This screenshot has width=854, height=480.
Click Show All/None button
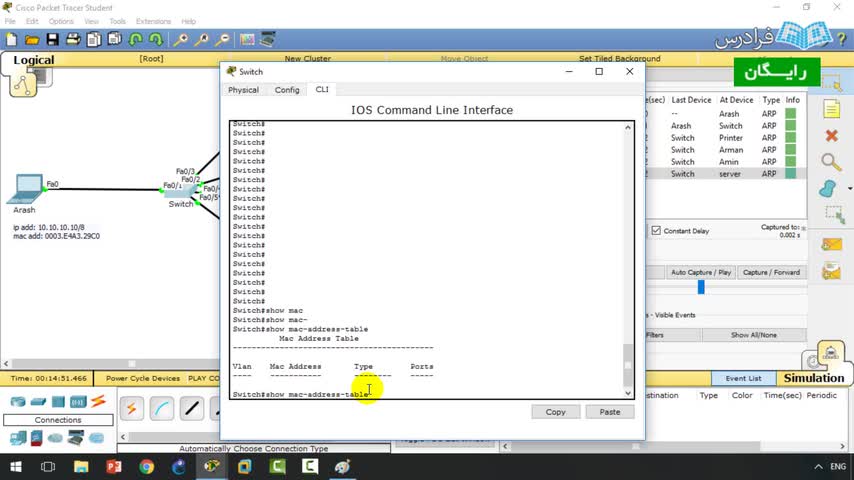[x=754, y=335]
